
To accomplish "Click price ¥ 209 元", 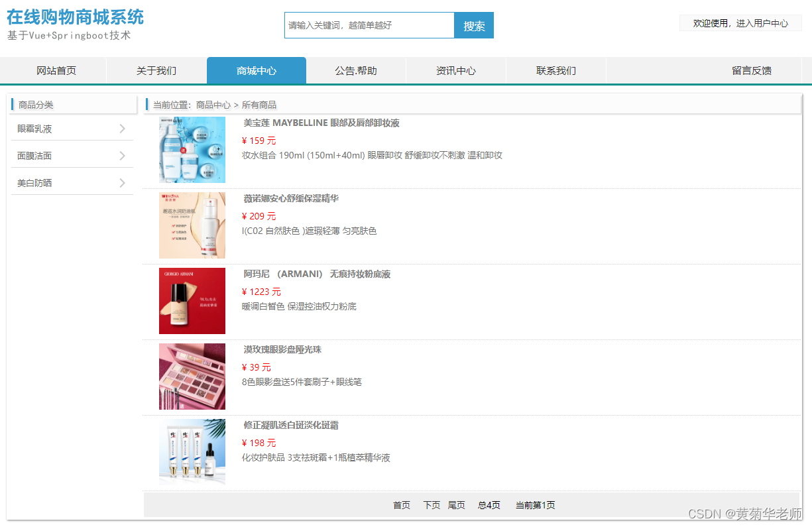I will (259, 216).
